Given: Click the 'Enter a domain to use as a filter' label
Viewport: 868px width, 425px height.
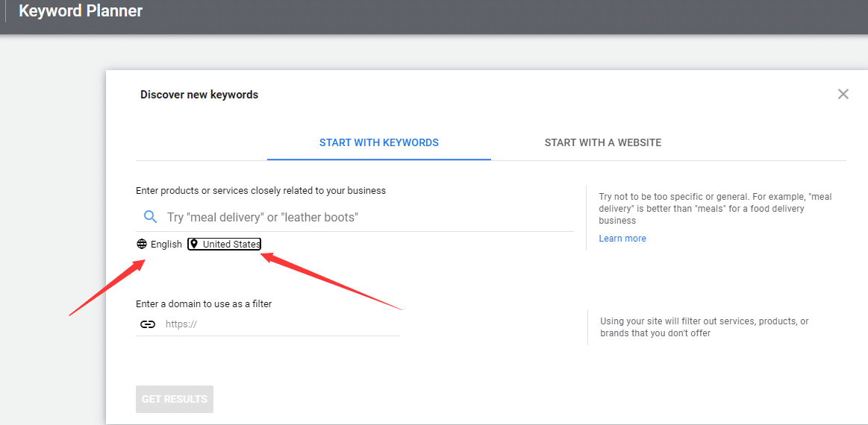Looking at the screenshot, I should coord(204,303).
